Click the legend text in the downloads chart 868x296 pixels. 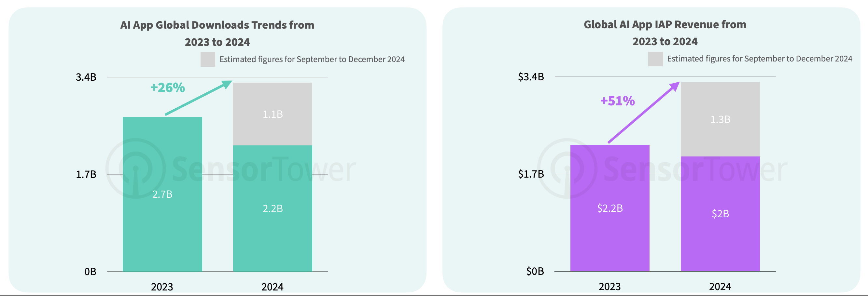312,59
